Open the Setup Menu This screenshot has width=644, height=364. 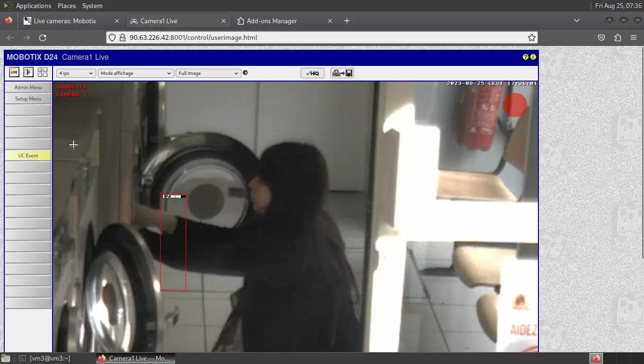point(28,99)
